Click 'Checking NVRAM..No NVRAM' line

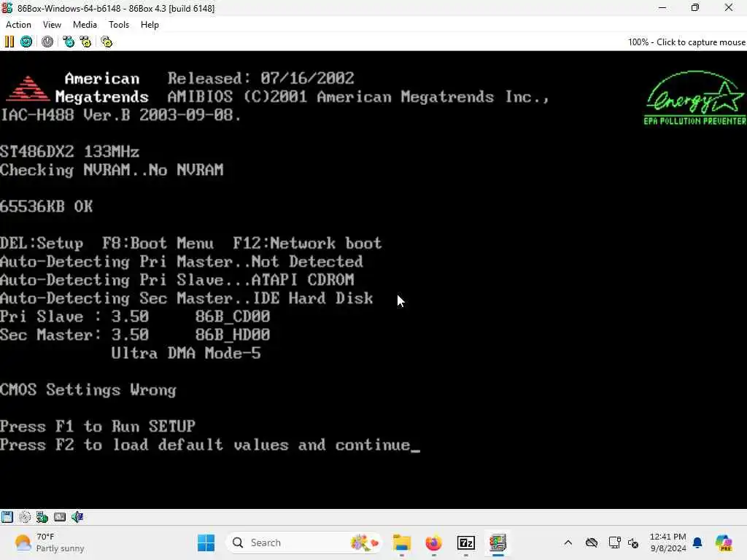click(x=112, y=170)
